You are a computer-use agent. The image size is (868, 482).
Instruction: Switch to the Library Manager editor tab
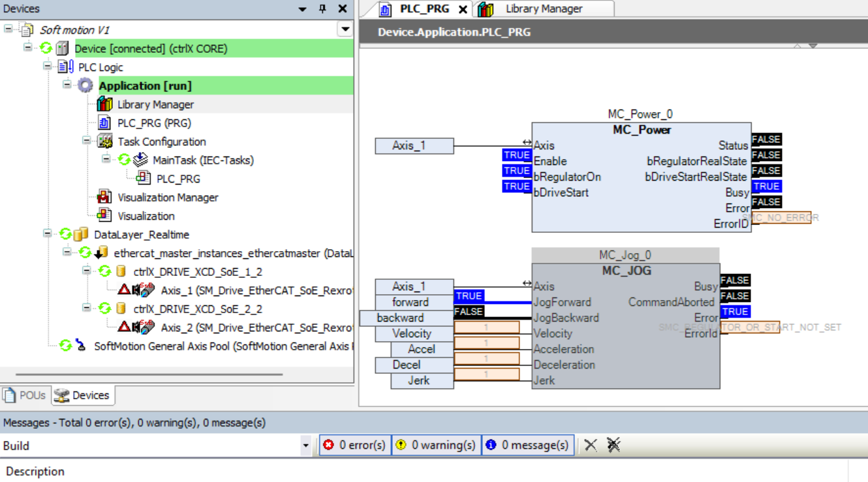(543, 9)
